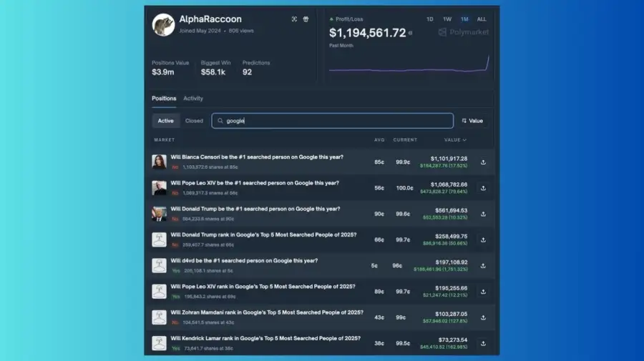Open the Value sort dropdown
The image size is (644, 361).
pyautogui.click(x=472, y=121)
